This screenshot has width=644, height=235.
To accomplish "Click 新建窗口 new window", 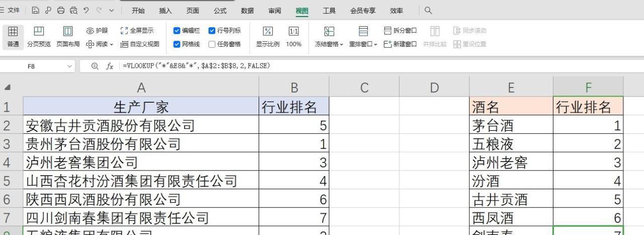I will [400, 44].
